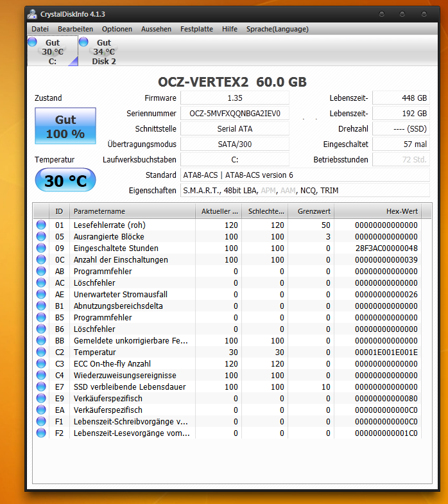Click status orb of ECC On-the-fly Anzahl row
Screen dimensions: 448x504
click(41, 363)
